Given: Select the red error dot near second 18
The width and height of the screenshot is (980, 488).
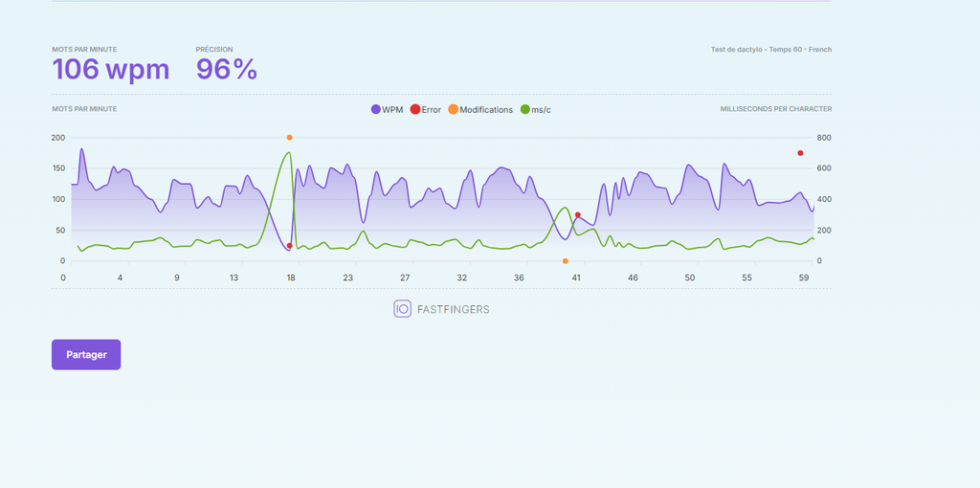Looking at the screenshot, I should pos(289,246).
